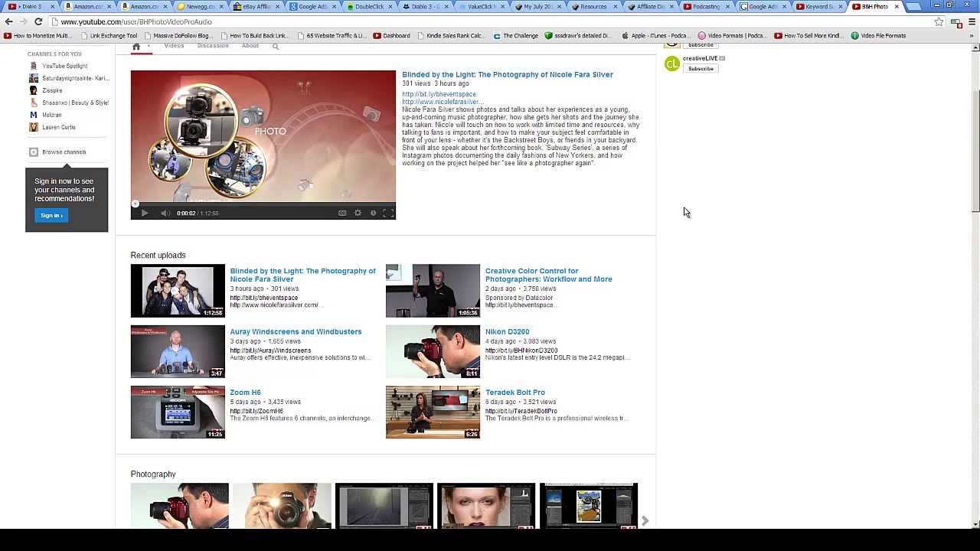Click the Photography section heading
Viewport: 980px width, 551px height.
coord(153,474)
